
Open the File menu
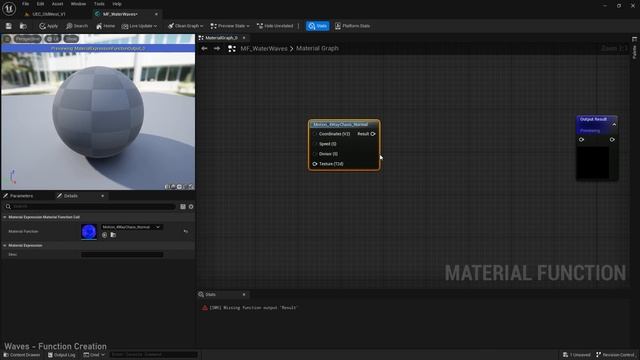point(25,4)
